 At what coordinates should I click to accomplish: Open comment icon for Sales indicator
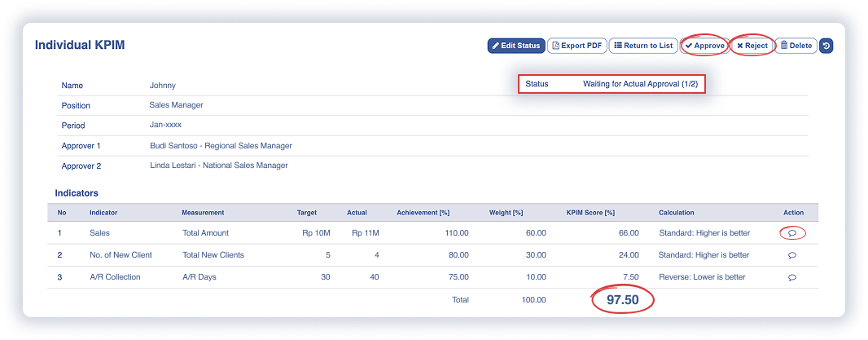coord(792,232)
